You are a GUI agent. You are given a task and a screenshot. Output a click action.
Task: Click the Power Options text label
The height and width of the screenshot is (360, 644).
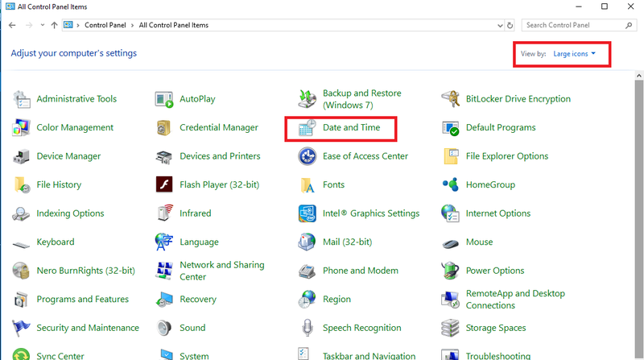pyautogui.click(x=495, y=271)
